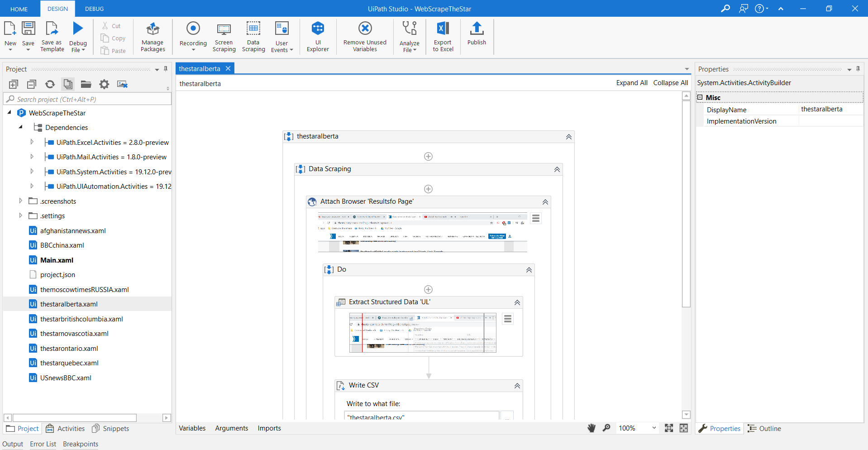
Task: Click the Paste command
Action: coord(113,51)
